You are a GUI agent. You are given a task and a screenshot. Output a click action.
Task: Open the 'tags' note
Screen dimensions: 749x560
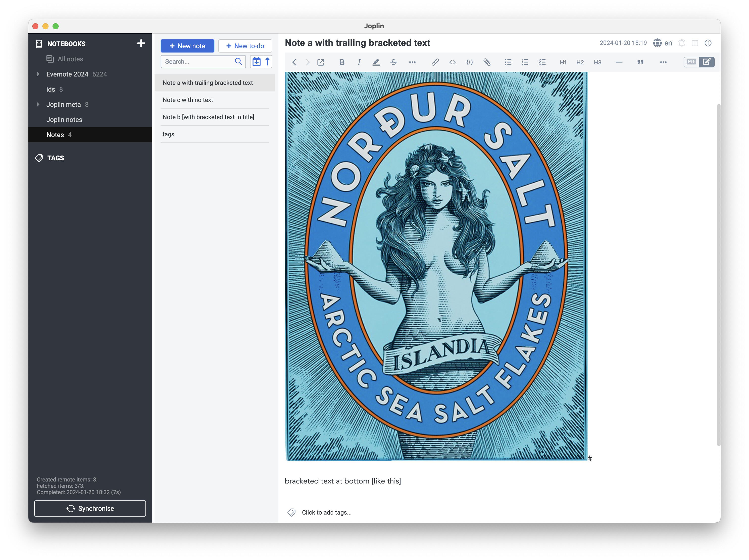(215, 134)
